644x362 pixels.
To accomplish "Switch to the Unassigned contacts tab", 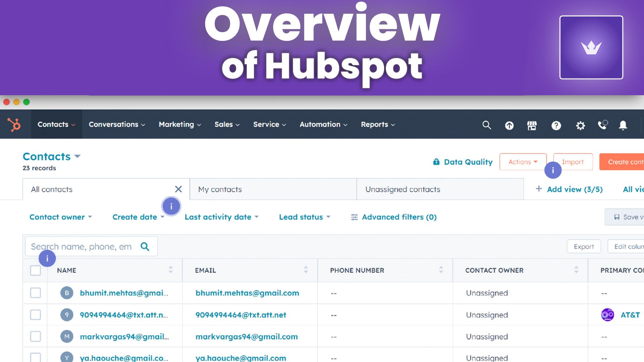I will (440, 189).
